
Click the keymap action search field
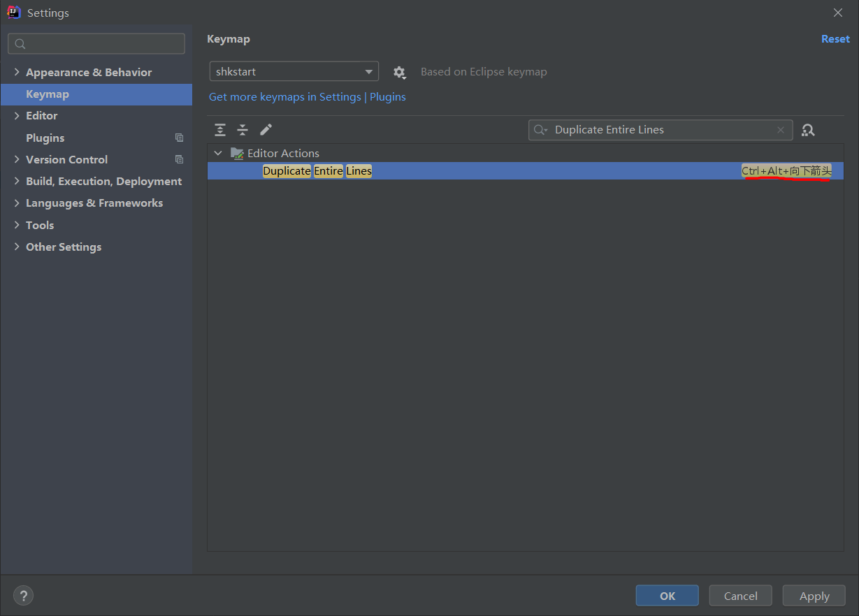661,130
